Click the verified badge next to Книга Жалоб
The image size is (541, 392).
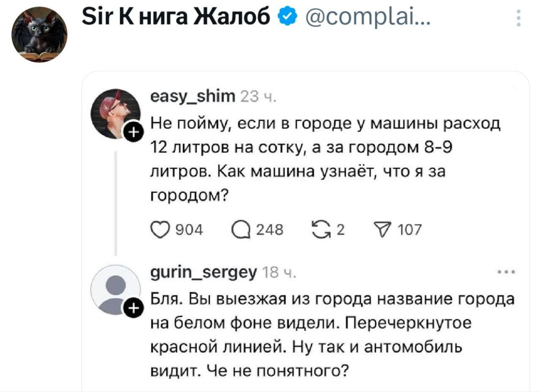tap(286, 17)
